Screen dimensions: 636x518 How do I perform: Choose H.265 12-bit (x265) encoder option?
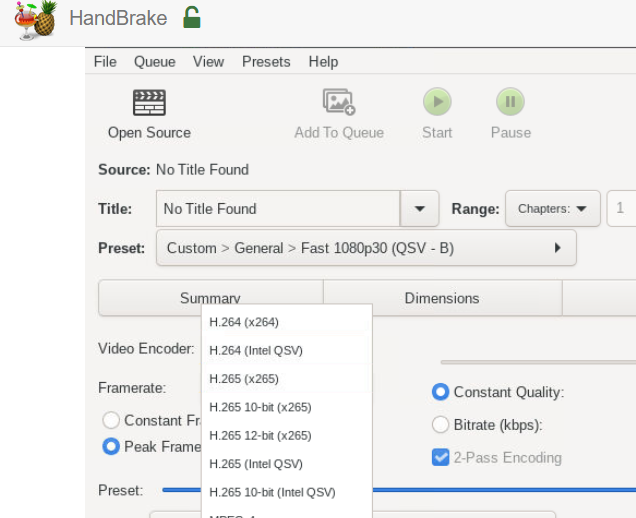287,436
